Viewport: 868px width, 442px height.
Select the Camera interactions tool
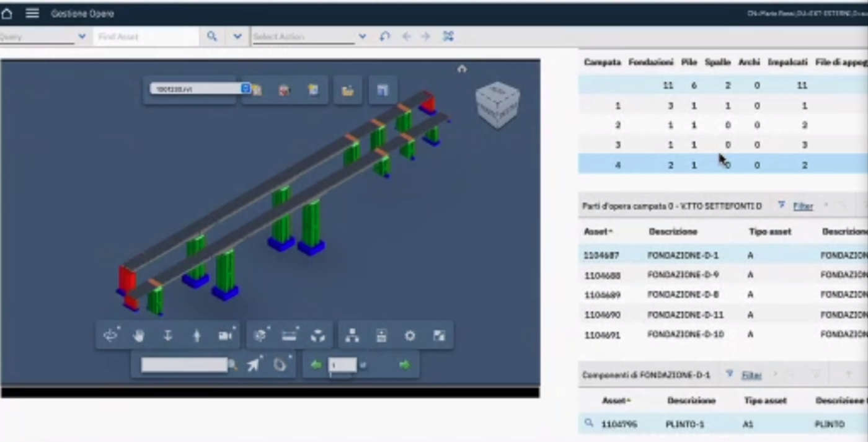226,335
